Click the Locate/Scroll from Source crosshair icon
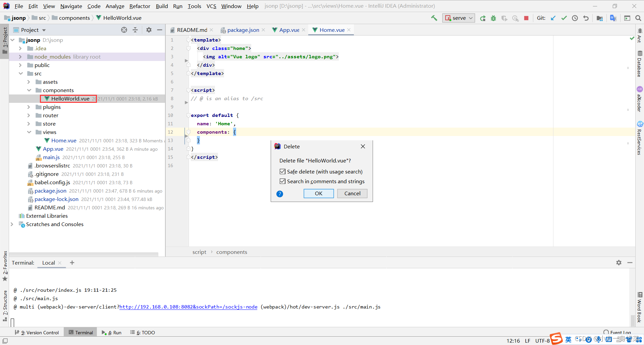 124,30
